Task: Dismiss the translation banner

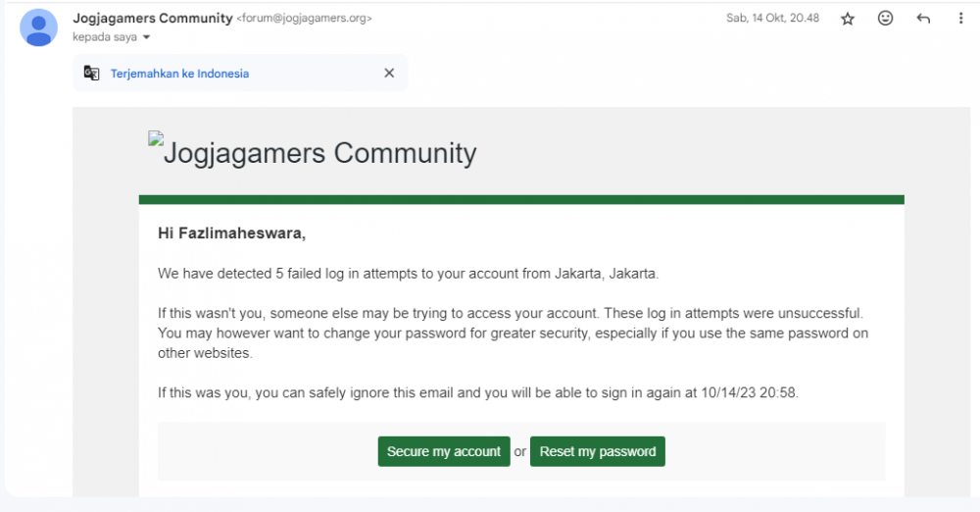Action: (389, 74)
